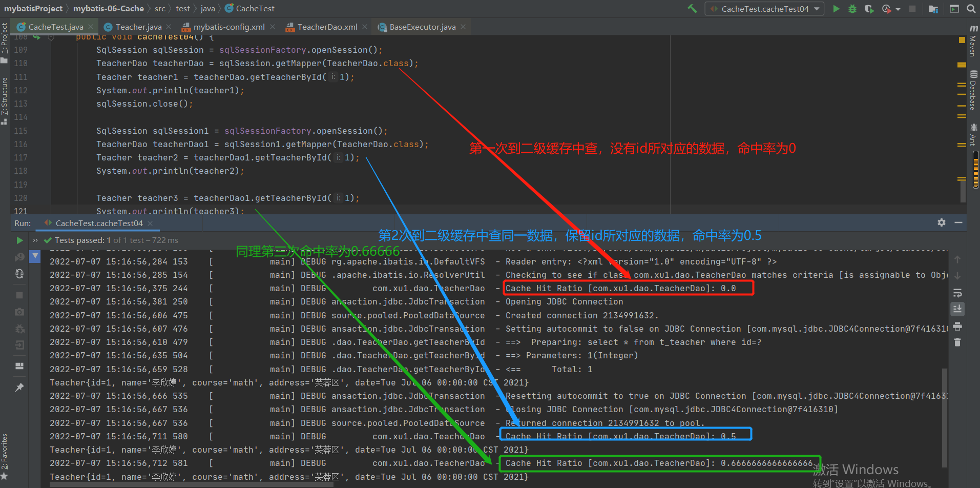Screen dimensions: 980x488
Task: Click the console horizontal scrollbar
Action: click(192, 484)
